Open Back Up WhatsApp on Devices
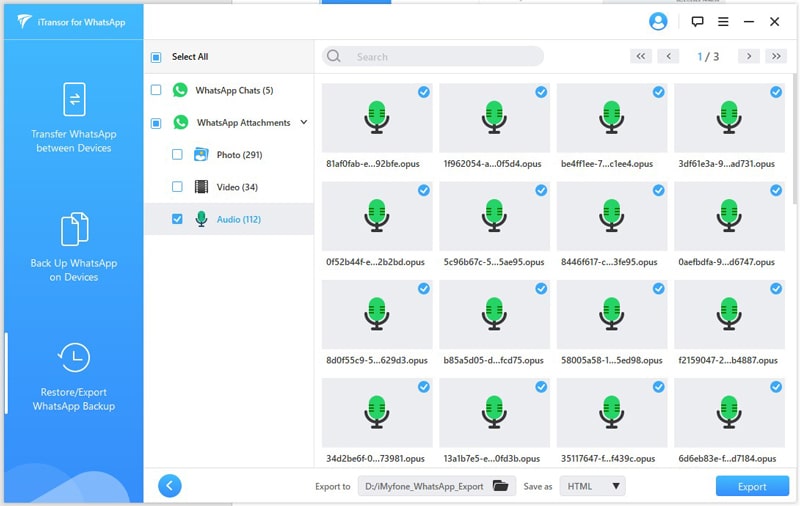Image resolution: width=800 pixels, height=506 pixels. (x=74, y=247)
